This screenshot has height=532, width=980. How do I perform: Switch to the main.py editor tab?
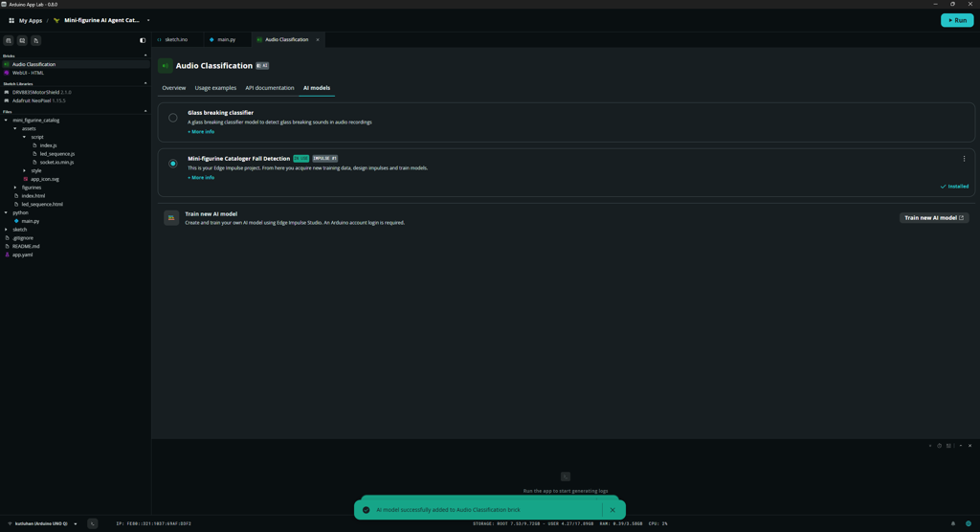coord(226,39)
